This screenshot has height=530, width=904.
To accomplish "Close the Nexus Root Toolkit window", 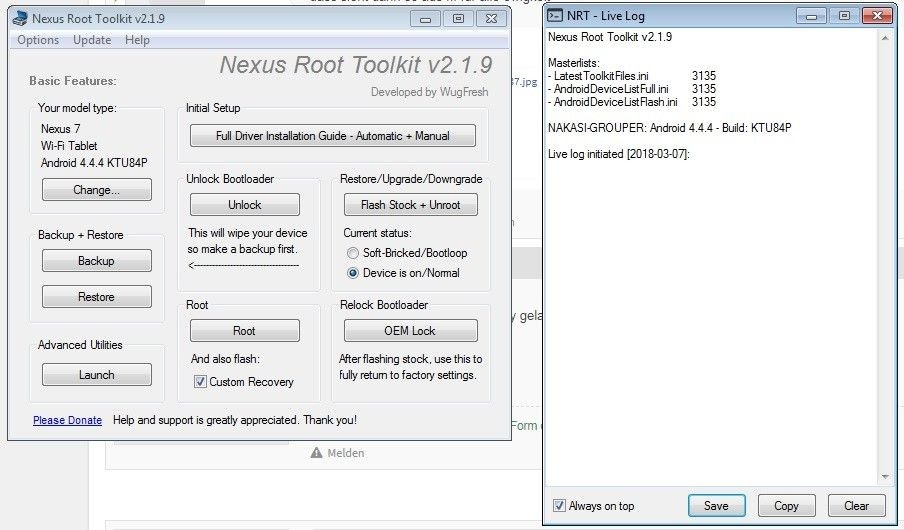I will coord(491,19).
